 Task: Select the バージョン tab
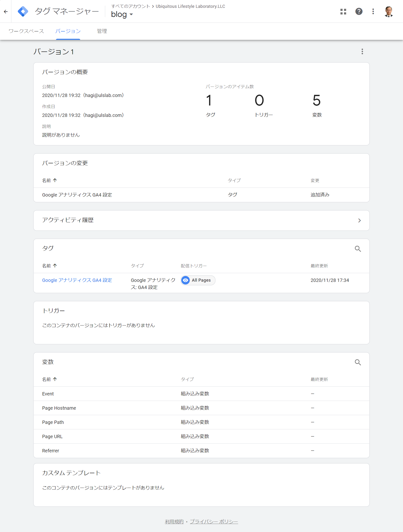(68, 31)
